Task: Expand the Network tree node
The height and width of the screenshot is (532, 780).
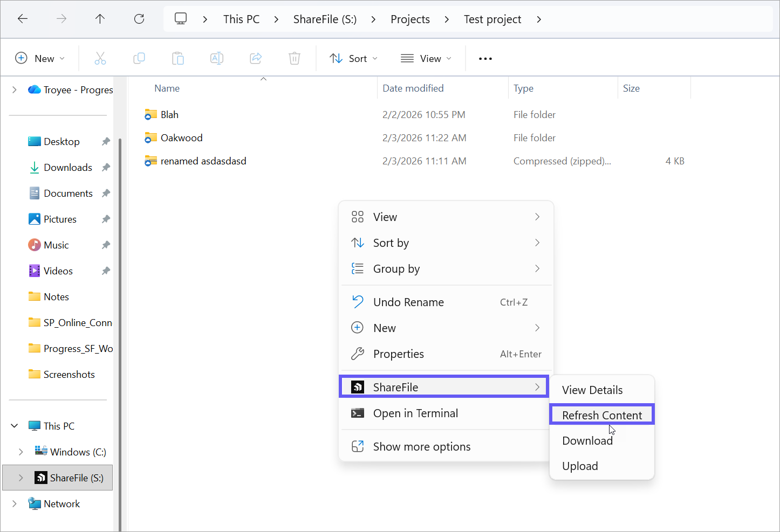Action: coord(15,504)
